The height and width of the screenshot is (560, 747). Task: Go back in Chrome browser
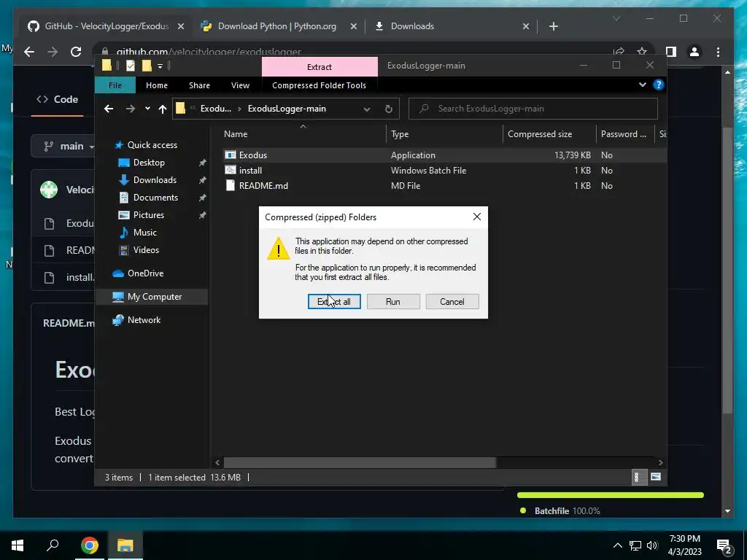point(29,52)
